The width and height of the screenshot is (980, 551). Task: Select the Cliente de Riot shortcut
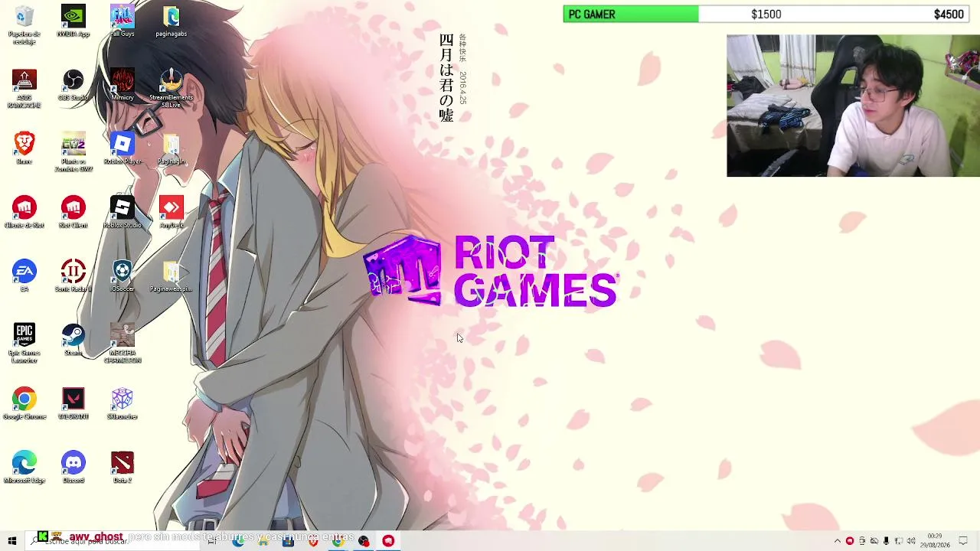(24, 213)
